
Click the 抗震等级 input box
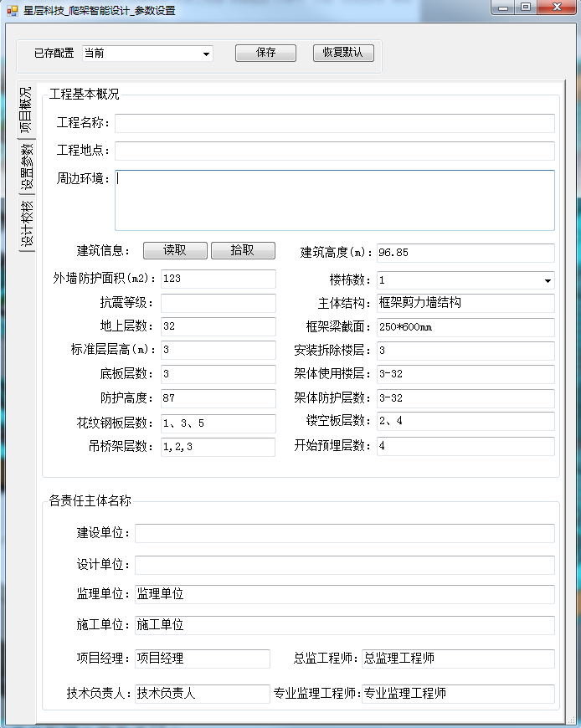tap(218, 303)
